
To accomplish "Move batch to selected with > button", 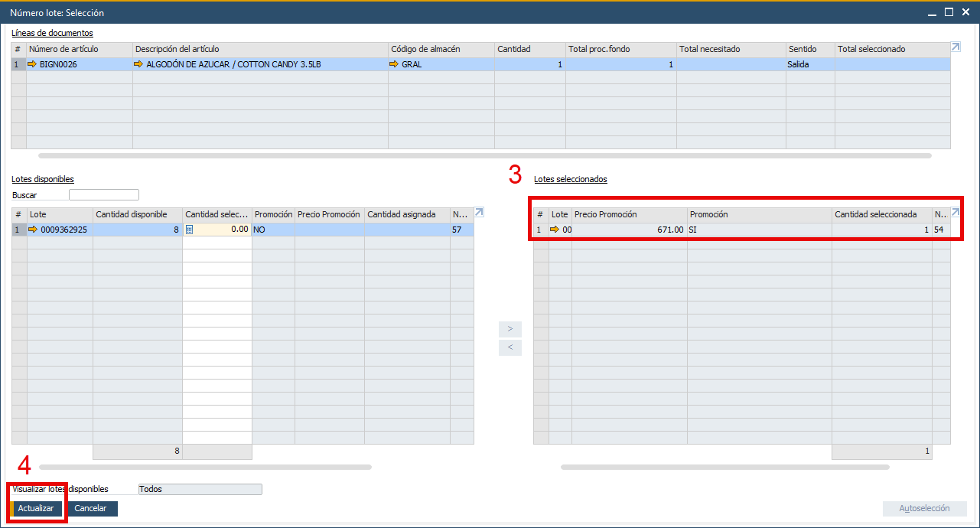I will [x=510, y=329].
